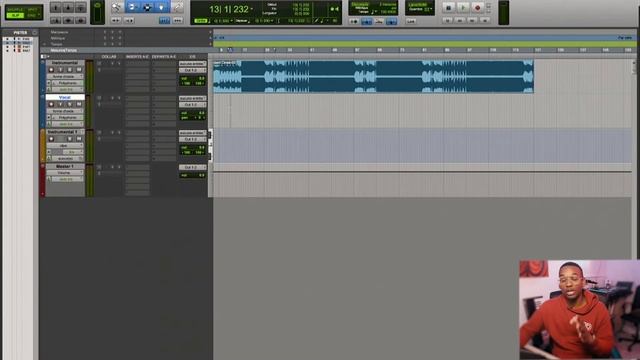This screenshot has height=360, width=640.
Task: Open Instrumental track view selector
Action: pos(65,76)
